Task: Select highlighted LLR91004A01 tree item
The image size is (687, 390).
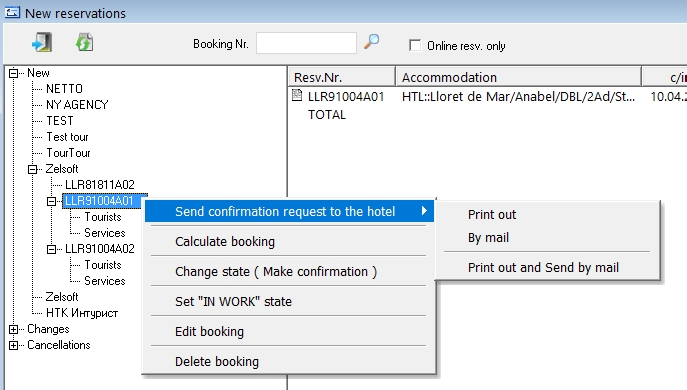Action: [99, 201]
